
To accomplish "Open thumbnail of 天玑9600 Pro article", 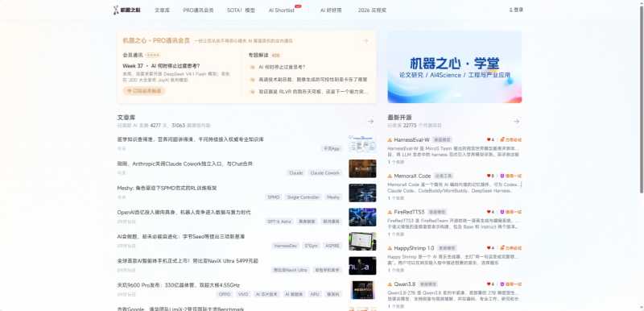I will point(362,289).
